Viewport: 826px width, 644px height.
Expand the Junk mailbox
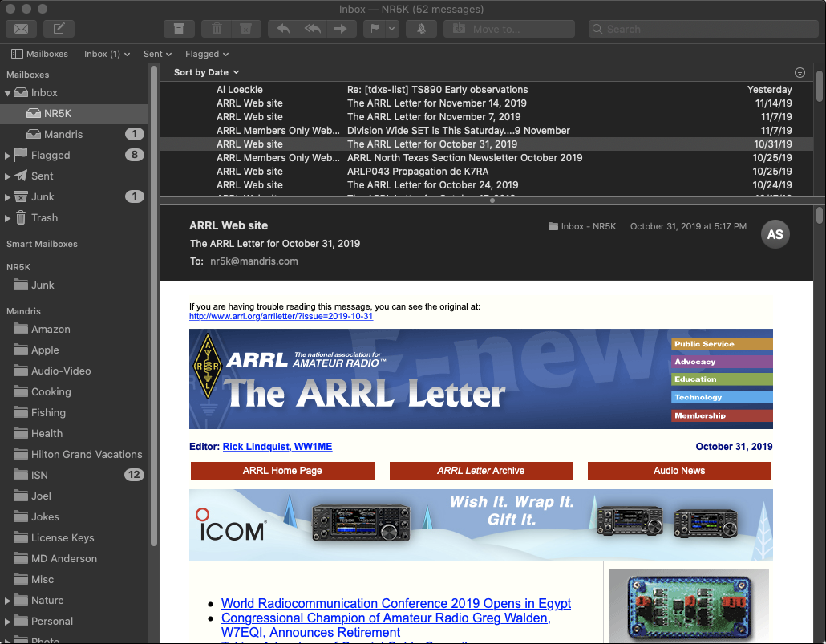click(7, 197)
